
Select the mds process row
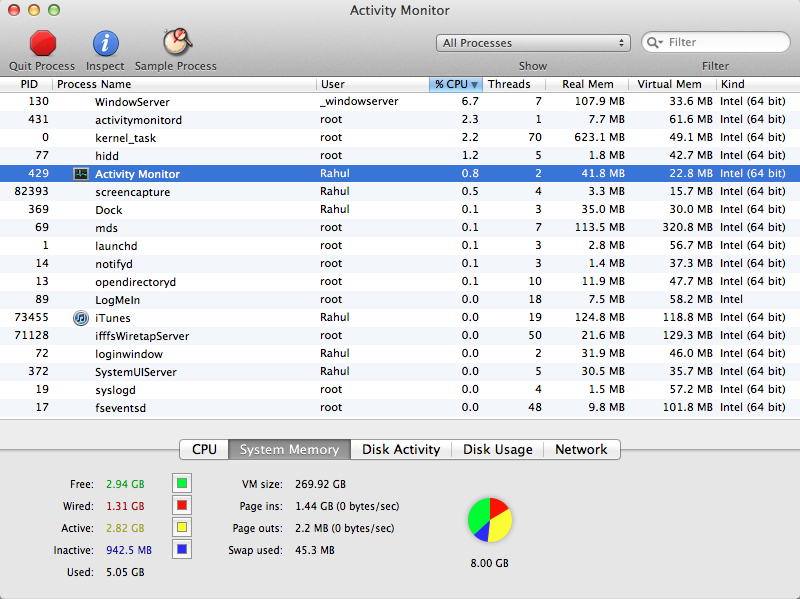point(400,228)
